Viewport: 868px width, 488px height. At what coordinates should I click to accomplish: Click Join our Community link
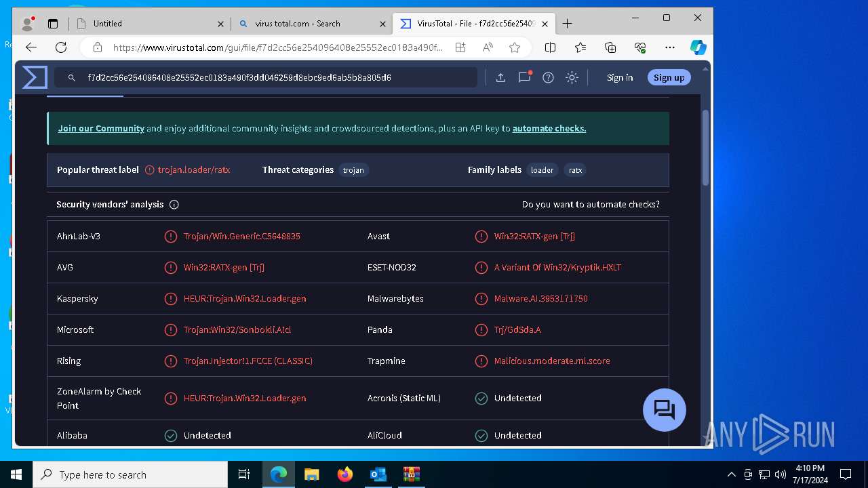coord(101,128)
